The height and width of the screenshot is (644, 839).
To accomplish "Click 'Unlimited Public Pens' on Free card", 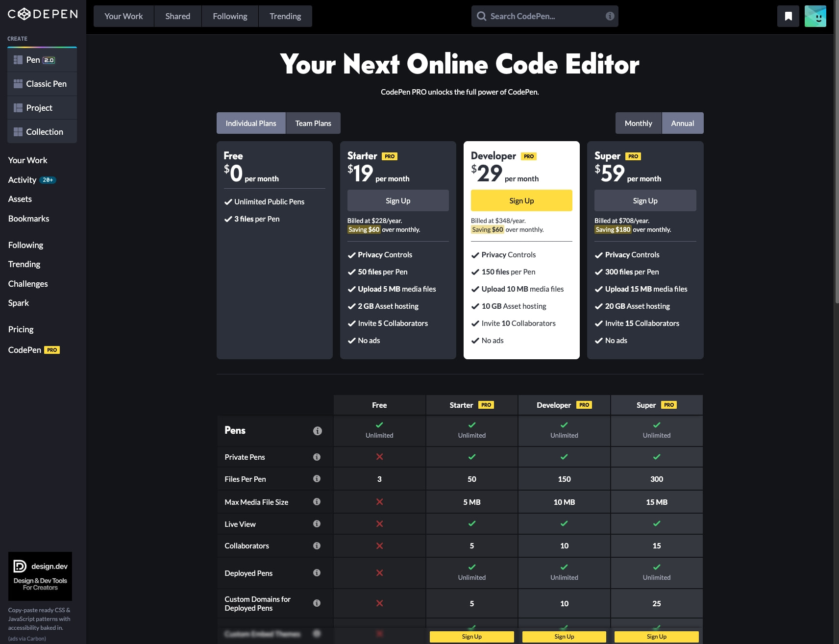I will pyautogui.click(x=269, y=202).
